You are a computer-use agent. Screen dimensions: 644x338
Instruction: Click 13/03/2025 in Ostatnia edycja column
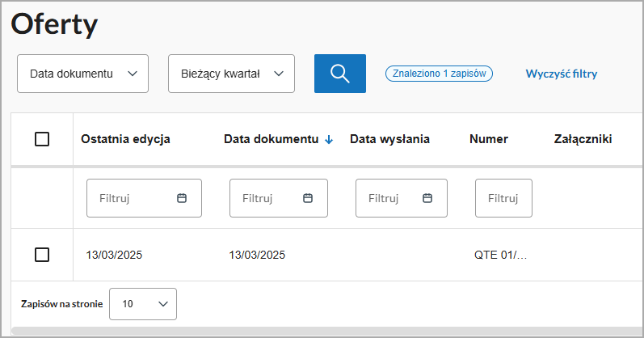pos(114,255)
